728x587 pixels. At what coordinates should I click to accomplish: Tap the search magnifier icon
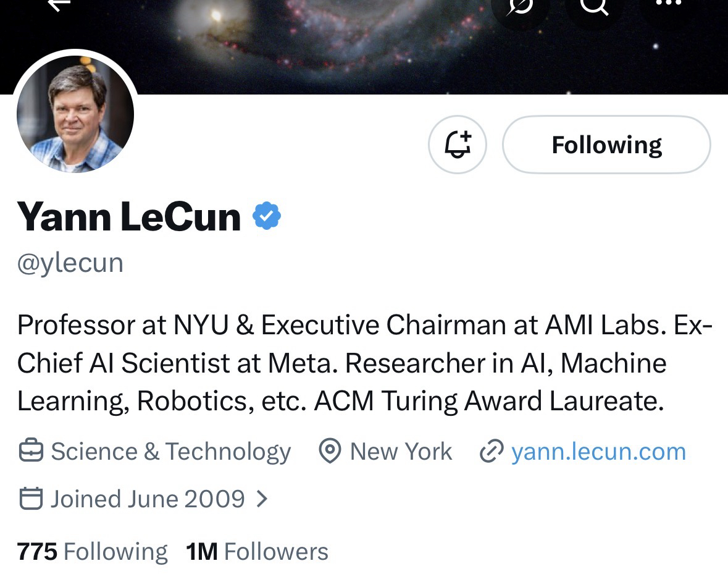[595, 6]
